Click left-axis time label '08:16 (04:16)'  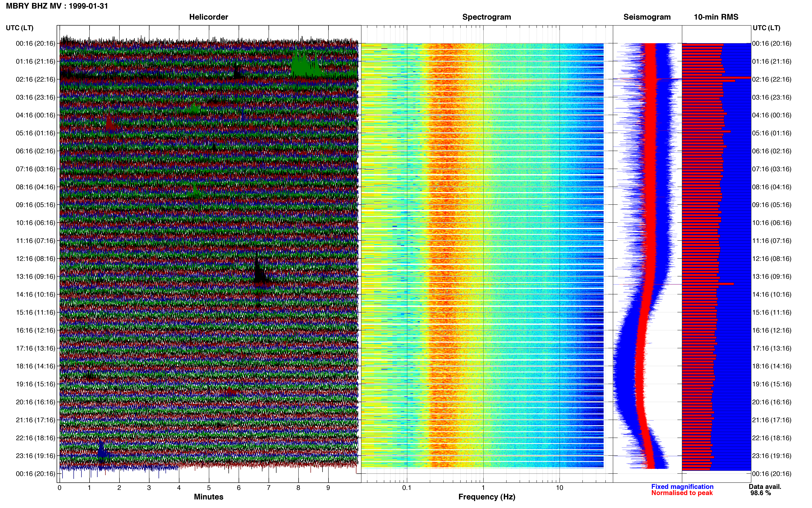[36, 187]
